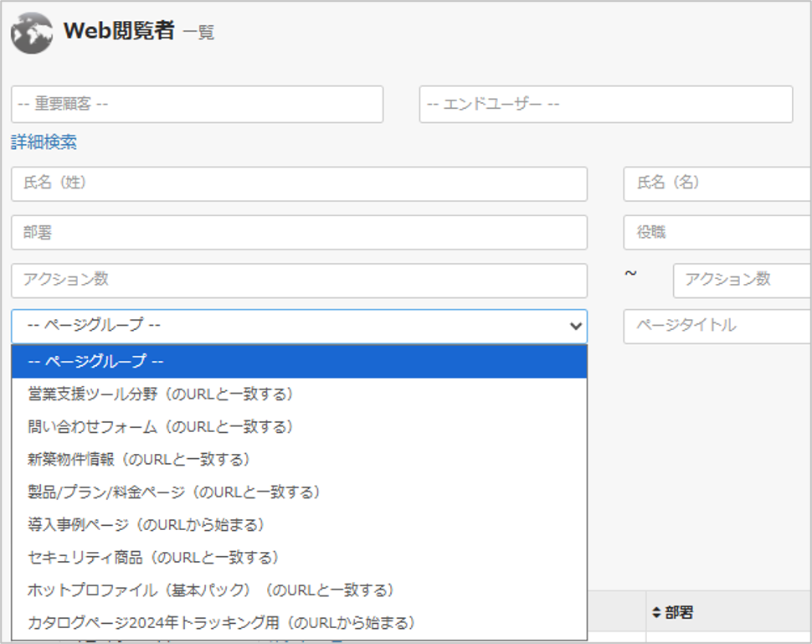Choose 問い合わせフォーム option
This screenshot has height=644, width=812.
point(299,427)
